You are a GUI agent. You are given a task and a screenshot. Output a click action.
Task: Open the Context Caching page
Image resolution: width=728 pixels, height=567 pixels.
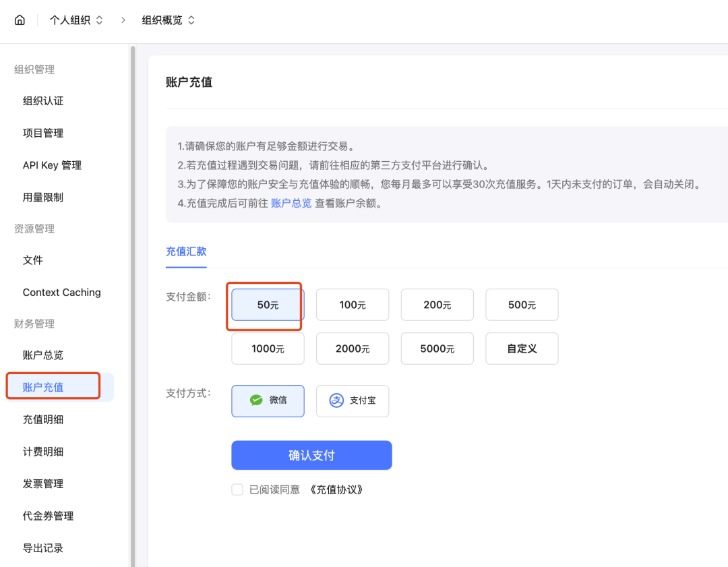click(x=61, y=292)
